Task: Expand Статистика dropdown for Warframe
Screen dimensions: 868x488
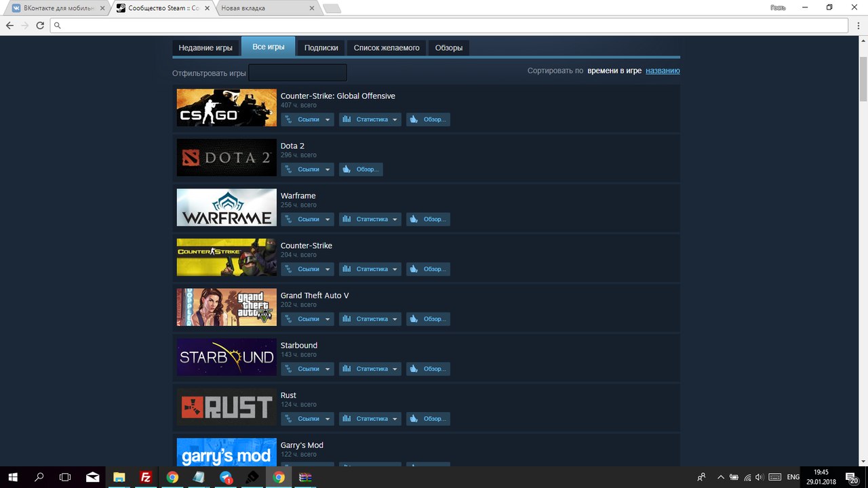Action: [370, 219]
